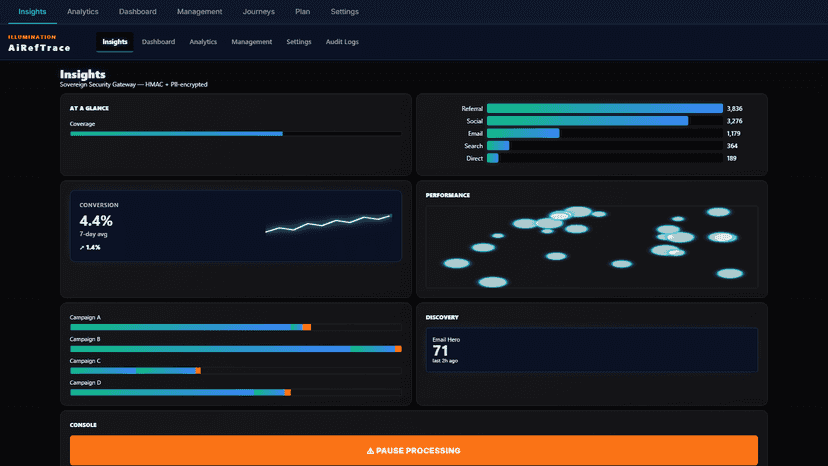Image resolution: width=828 pixels, height=466 pixels.
Task: Click the Pause Processing button
Action: pyautogui.click(x=413, y=450)
